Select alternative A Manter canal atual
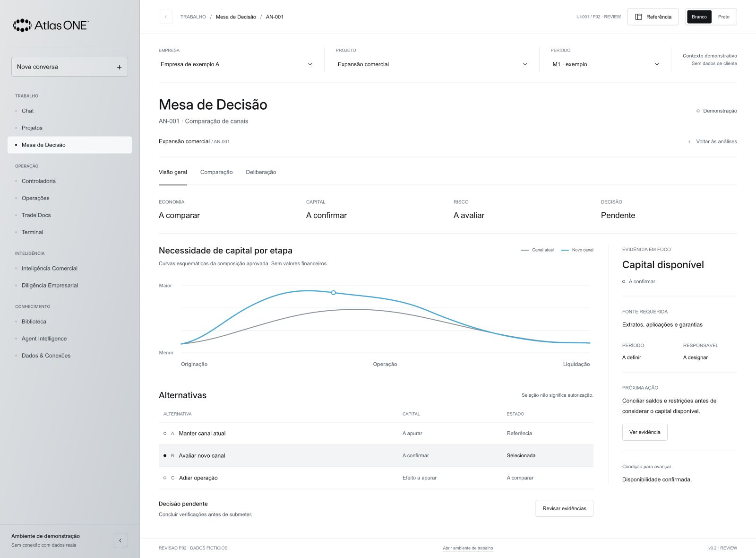This screenshot has width=756, height=558. (376, 433)
